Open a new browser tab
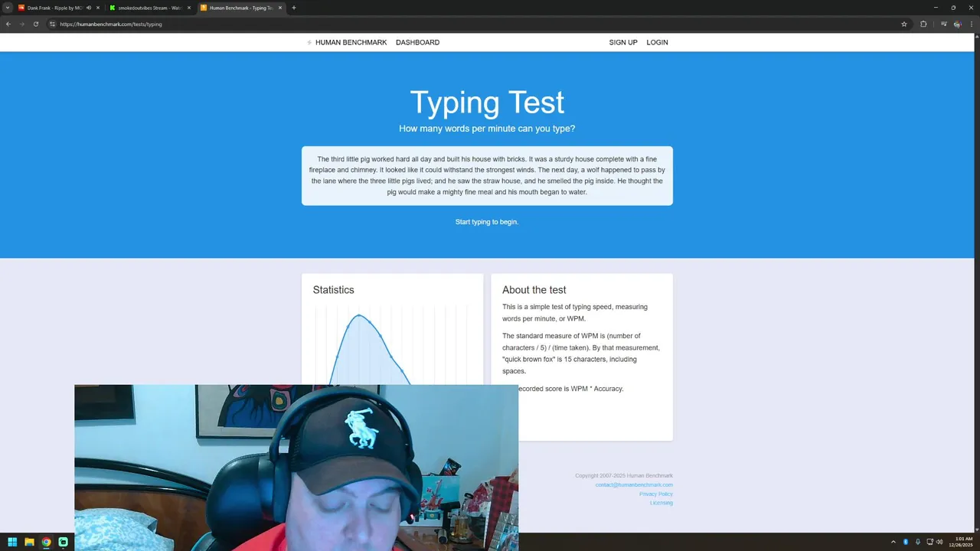Image resolution: width=980 pixels, height=551 pixels. (x=294, y=8)
